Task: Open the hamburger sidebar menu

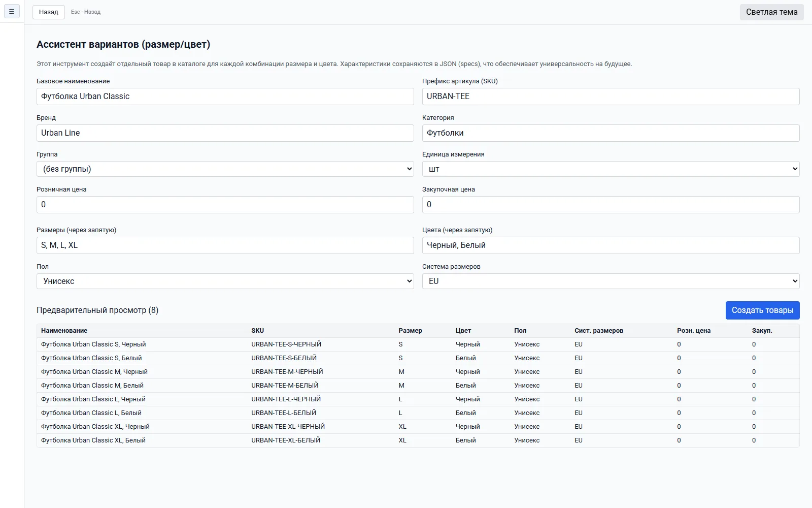Action: (12, 11)
